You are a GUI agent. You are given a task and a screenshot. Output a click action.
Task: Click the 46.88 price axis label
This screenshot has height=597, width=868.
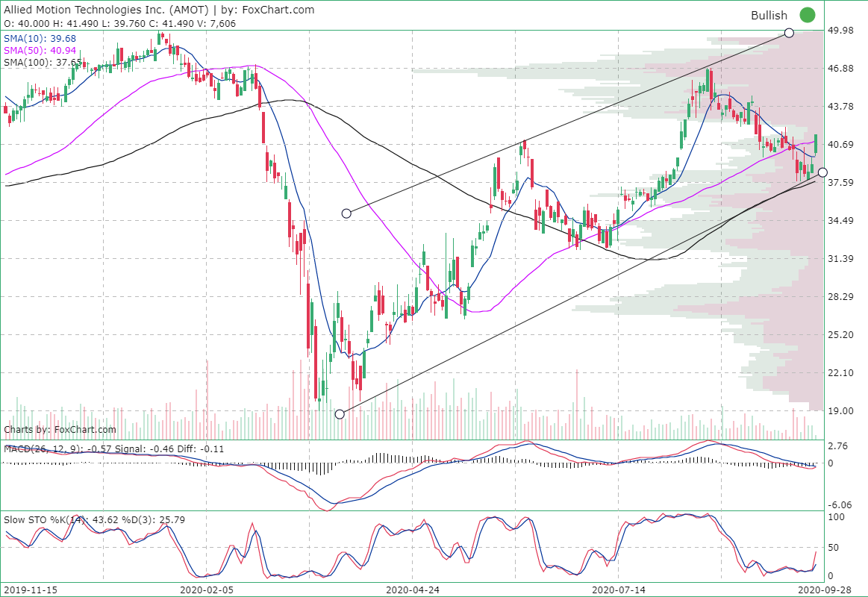(x=840, y=69)
